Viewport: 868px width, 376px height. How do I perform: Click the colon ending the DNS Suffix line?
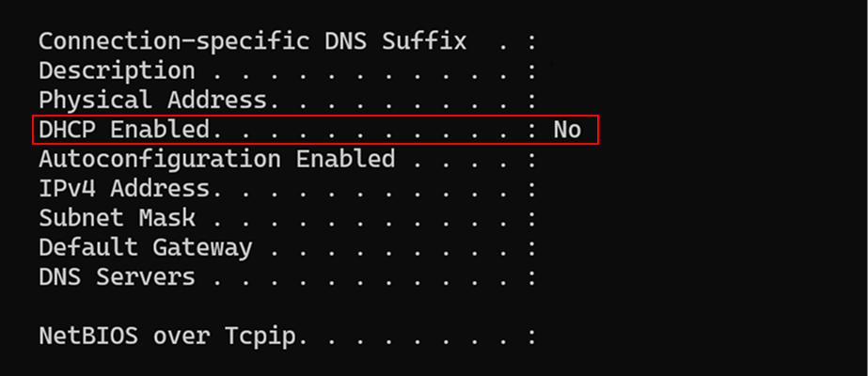point(532,43)
